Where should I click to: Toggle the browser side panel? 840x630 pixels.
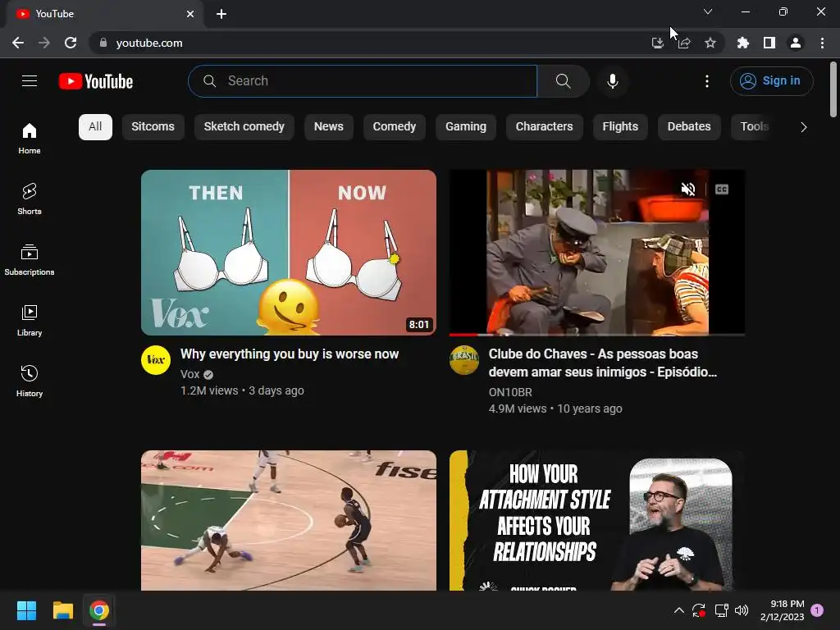click(769, 43)
